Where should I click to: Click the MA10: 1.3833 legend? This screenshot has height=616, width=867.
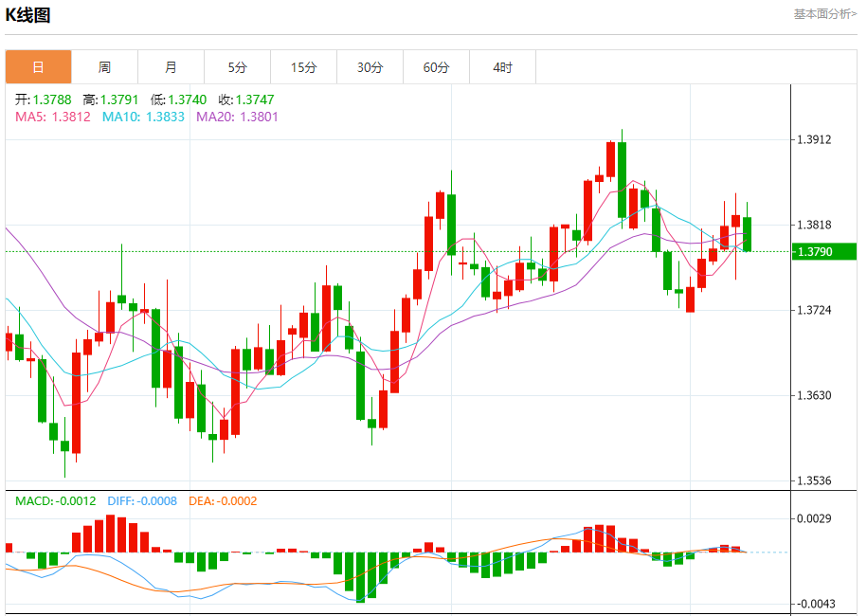point(143,117)
